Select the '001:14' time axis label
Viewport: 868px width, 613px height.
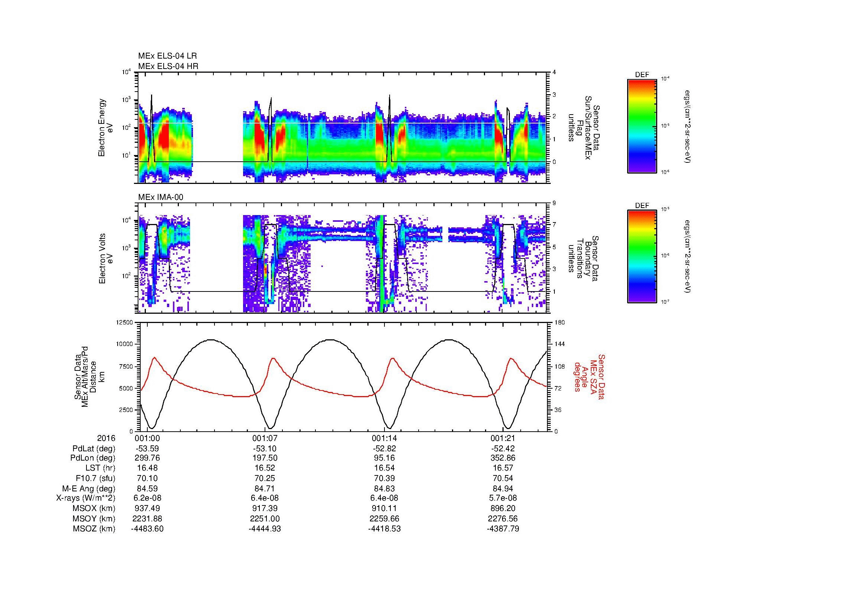tap(384, 438)
